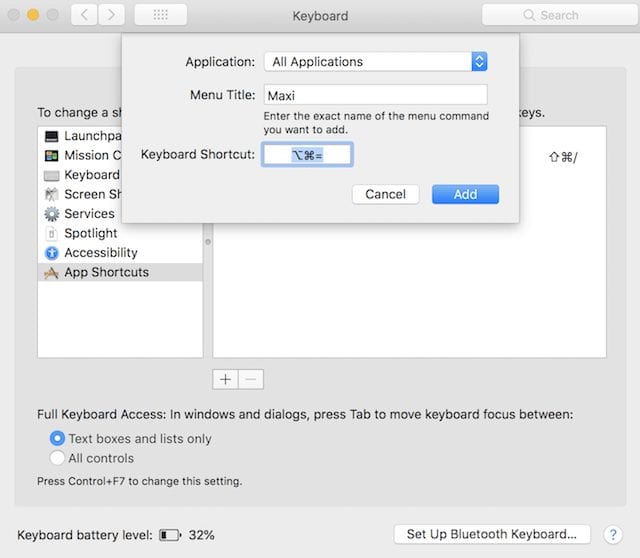Click the App Shortcuts icon in list
Image resolution: width=640 pixels, height=558 pixels.
[52, 272]
